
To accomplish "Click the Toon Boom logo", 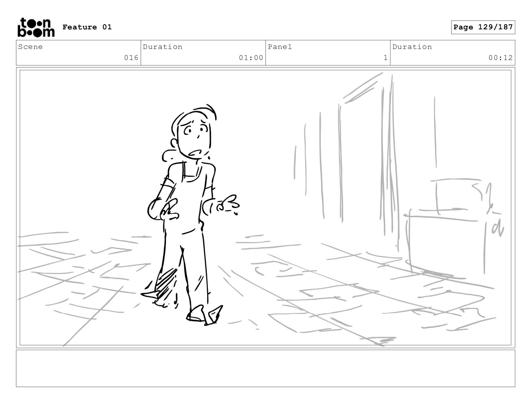I will pyautogui.click(x=36, y=27).
